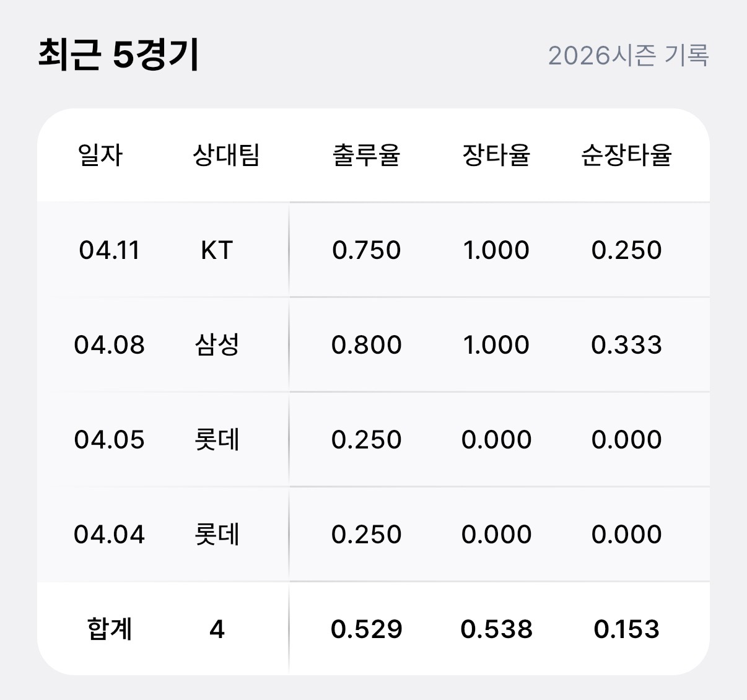The height and width of the screenshot is (700, 747).
Task: Click the total 0.538 slugging value
Action: pos(496,629)
